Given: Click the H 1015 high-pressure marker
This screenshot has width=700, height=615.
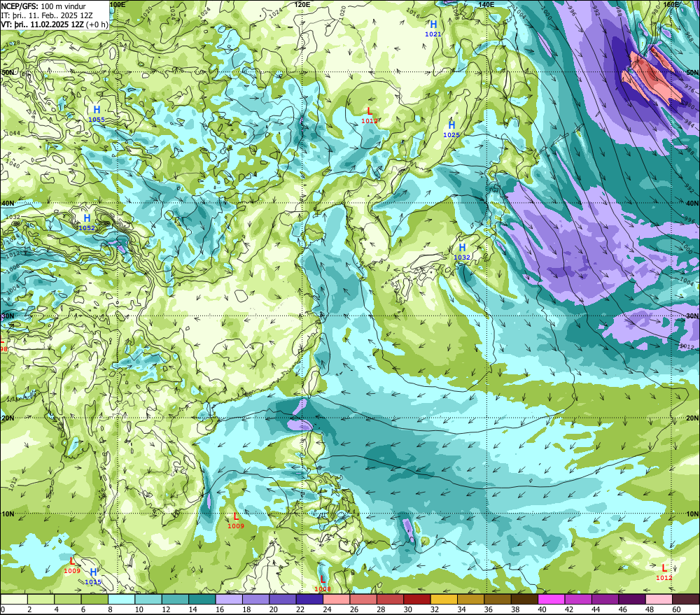Looking at the screenshot, I should click(x=93, y=577).
